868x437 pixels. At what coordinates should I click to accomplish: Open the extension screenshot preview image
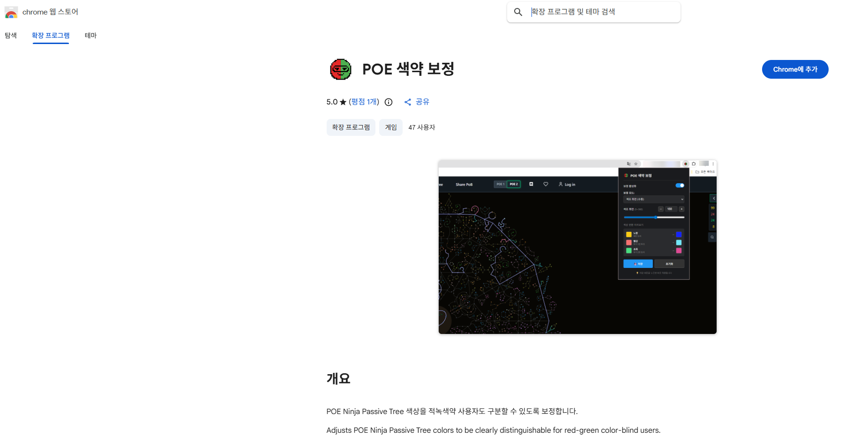577,247
